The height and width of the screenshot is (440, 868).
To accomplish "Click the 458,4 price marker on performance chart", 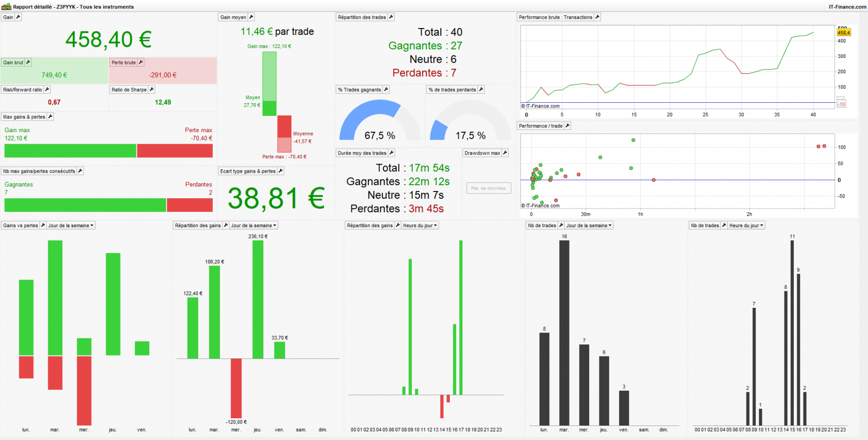I will click(x=843, y=32).
